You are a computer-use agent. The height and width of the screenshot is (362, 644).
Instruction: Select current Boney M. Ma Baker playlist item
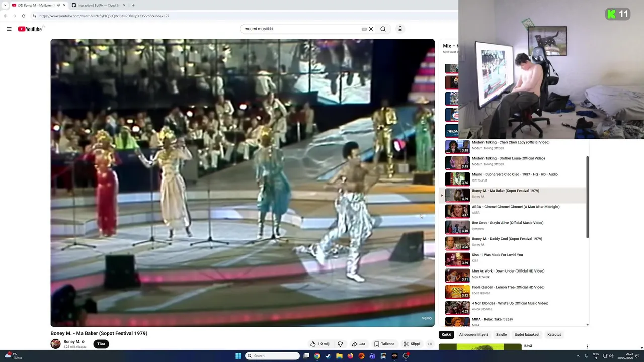pyautogui.click(x=513, y=195)
